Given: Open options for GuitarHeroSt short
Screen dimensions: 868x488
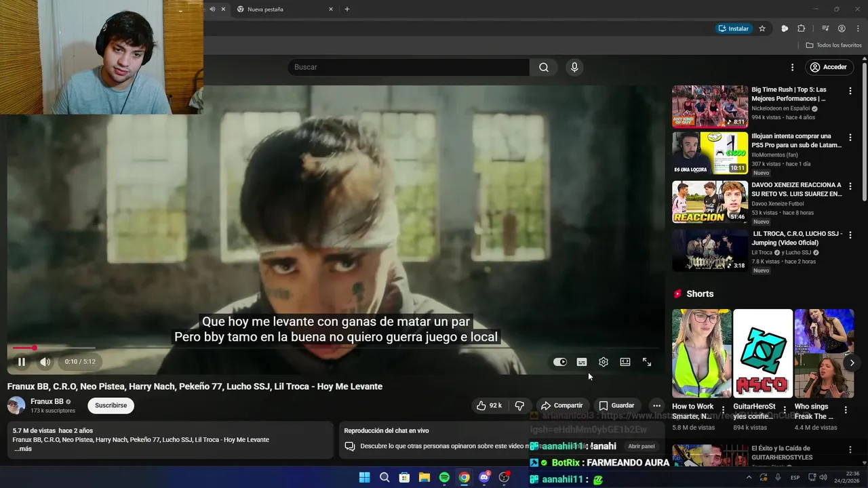Looking at the screenshot, I should click(x=785, y=409).
